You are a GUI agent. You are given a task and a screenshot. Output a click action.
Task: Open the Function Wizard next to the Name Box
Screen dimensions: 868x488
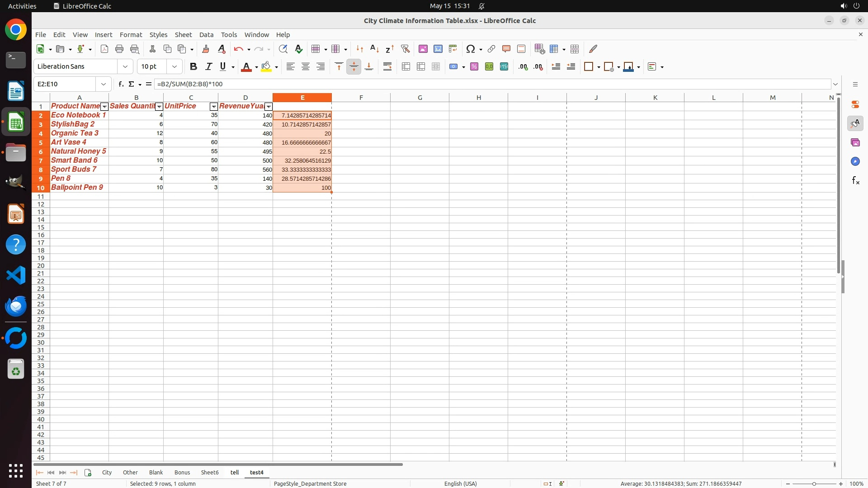[121, 84]
